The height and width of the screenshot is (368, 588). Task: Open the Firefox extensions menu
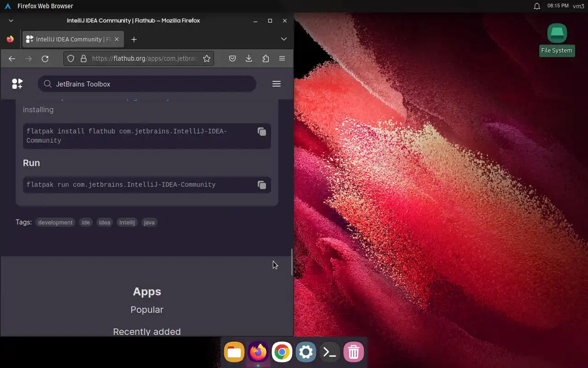[266, 58]
